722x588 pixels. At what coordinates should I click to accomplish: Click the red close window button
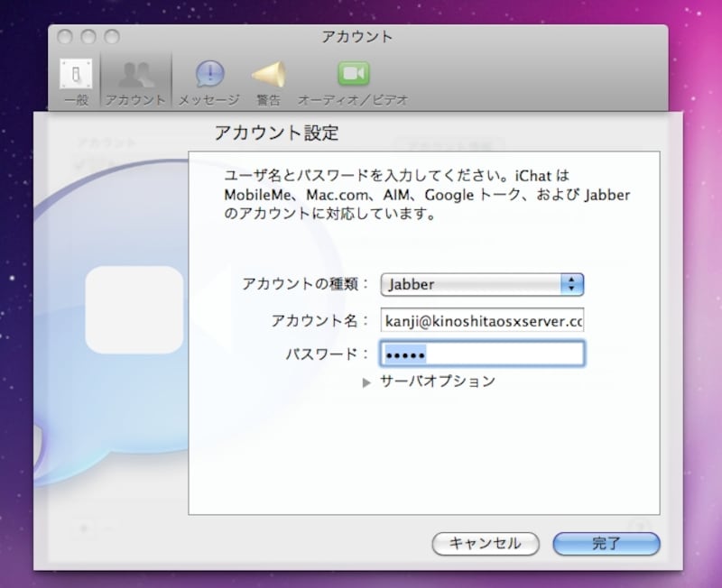66,38
